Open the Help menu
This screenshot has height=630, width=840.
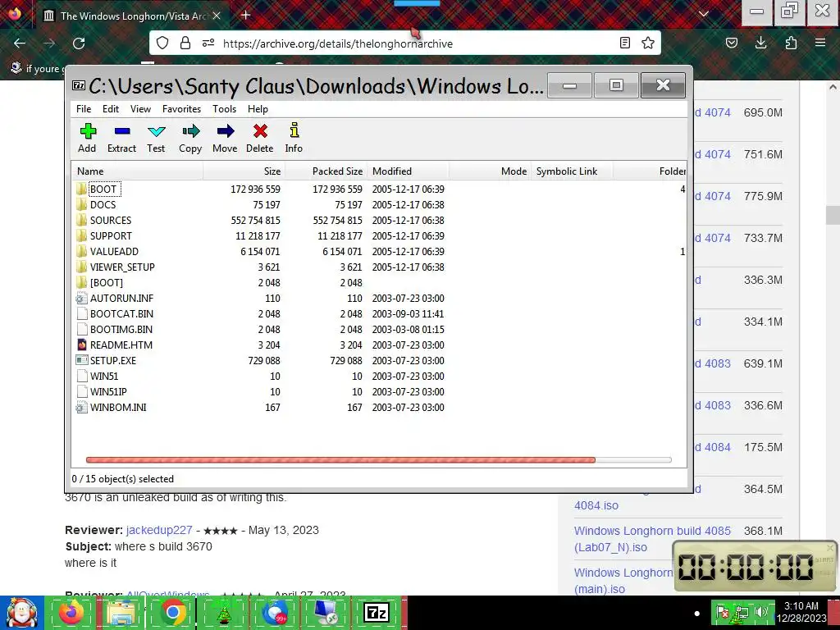pyautogui.click(x=258, y=109)
